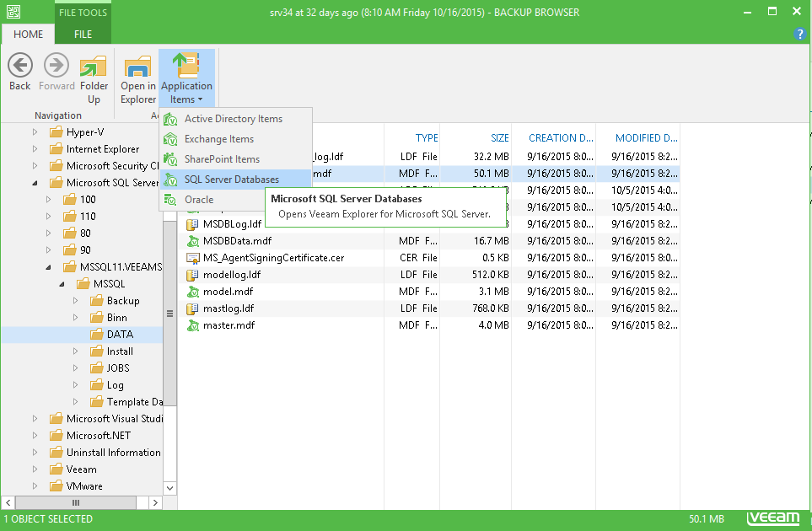Click the Forward navigation arrow
This screenshot has height=531, width=812.
56,72
